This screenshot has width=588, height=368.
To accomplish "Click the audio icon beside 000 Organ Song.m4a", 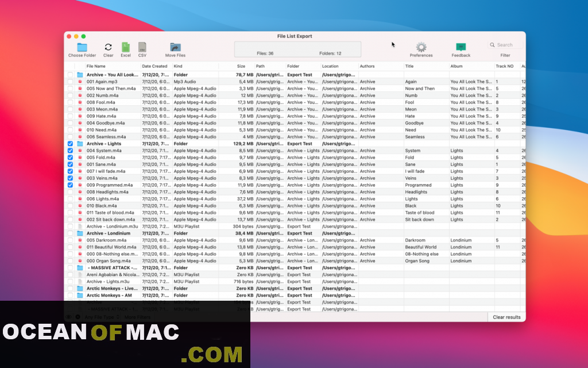I will click(x=80, y=261).
